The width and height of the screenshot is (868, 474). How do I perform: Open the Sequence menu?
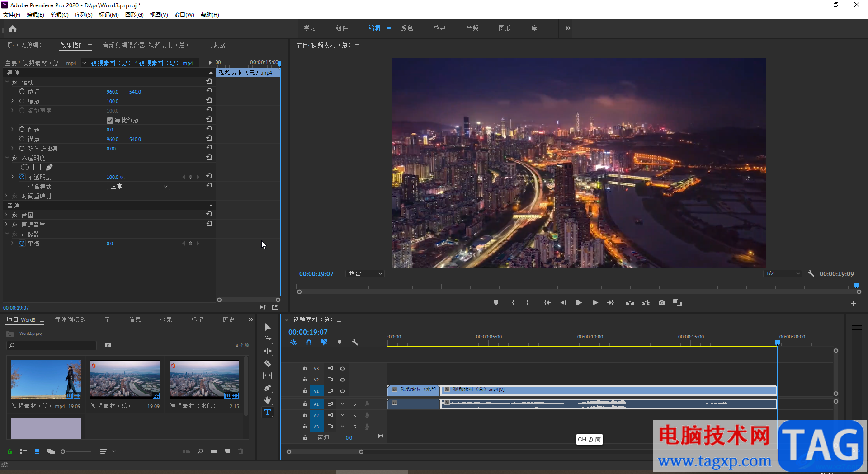click(83, 14)
